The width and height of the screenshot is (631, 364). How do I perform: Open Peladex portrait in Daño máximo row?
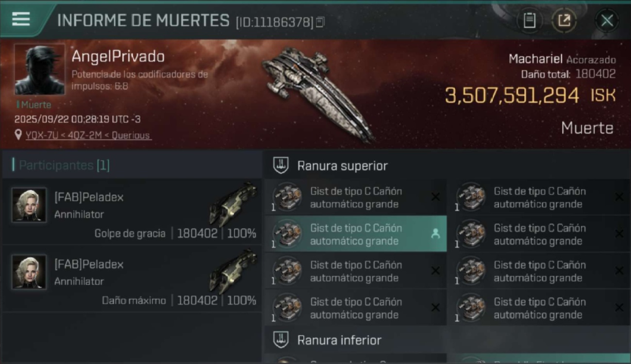[29, 272]
